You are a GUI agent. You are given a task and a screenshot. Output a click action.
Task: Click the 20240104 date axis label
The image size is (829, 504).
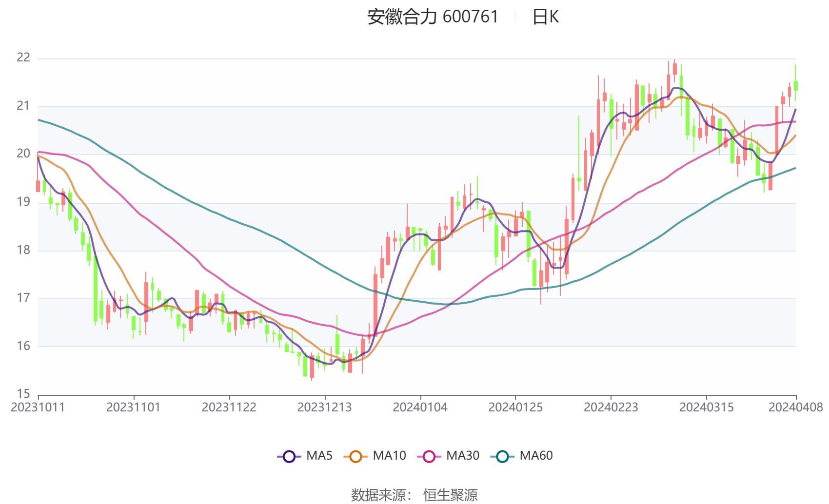pyautogui.click(x=420, y=407)
